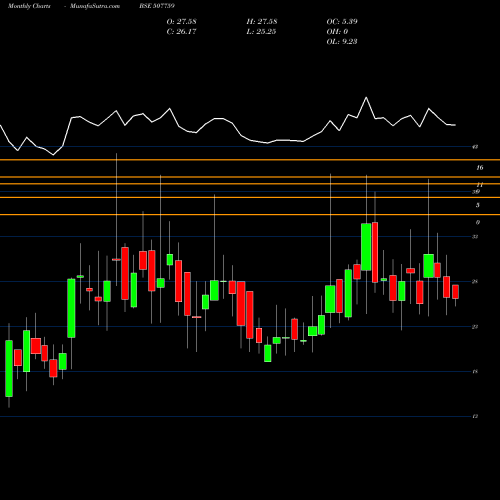The image size is (500, 500).
Task: Click the open price "O: 27.58"
Action: 181,22
